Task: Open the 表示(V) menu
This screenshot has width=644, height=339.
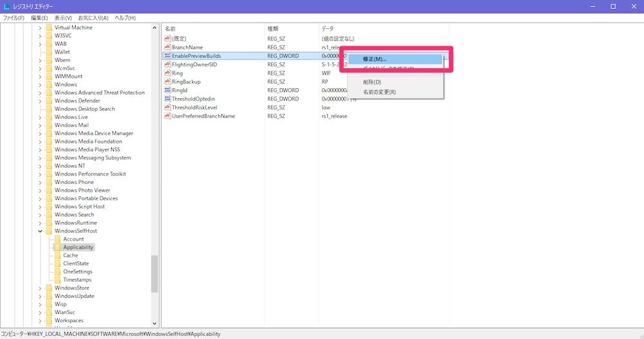Action: tap(63, 18)
